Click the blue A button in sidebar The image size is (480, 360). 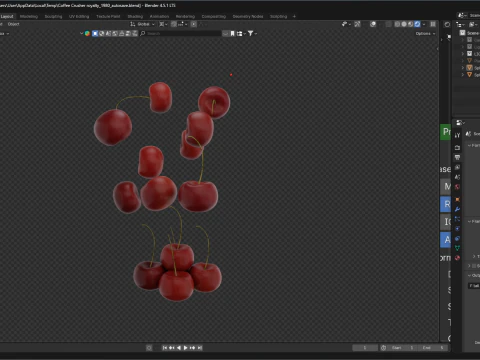[446, 240]
